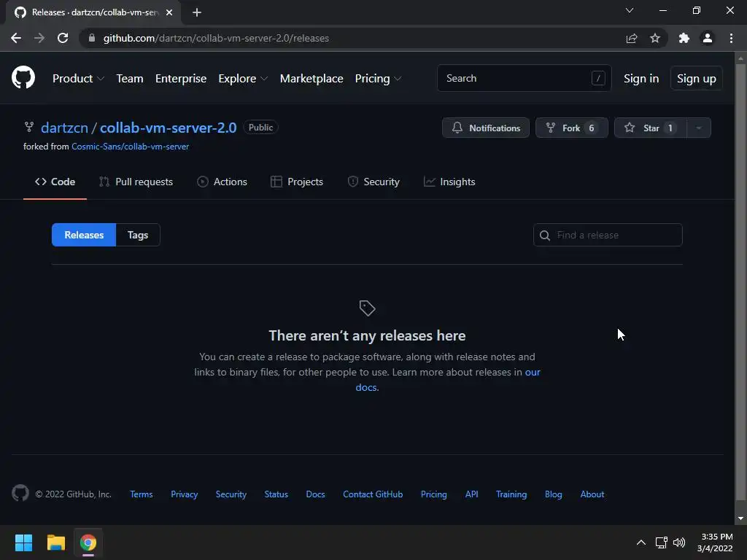Open footer About link
The image size is (747, 560).
click(x=592, y=494)
